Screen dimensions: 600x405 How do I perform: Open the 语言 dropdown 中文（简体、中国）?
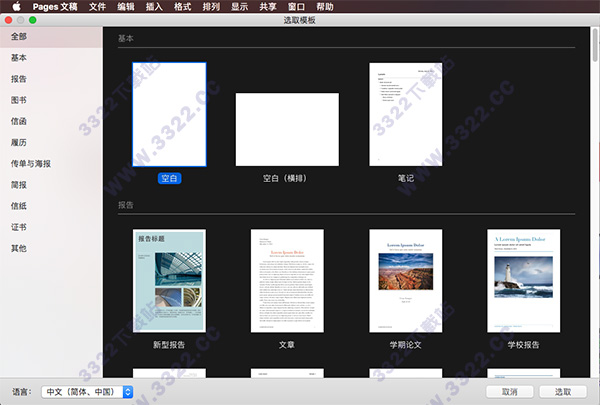click(87, 392)
